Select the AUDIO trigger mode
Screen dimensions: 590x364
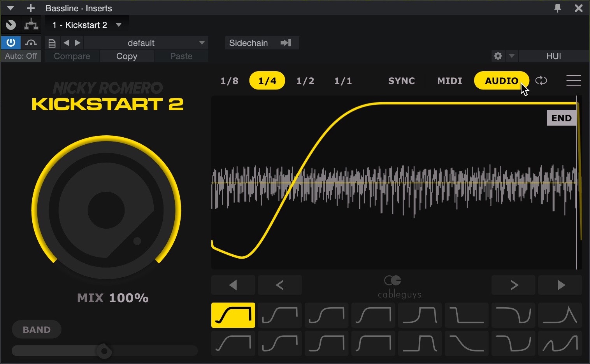point(501,80)
